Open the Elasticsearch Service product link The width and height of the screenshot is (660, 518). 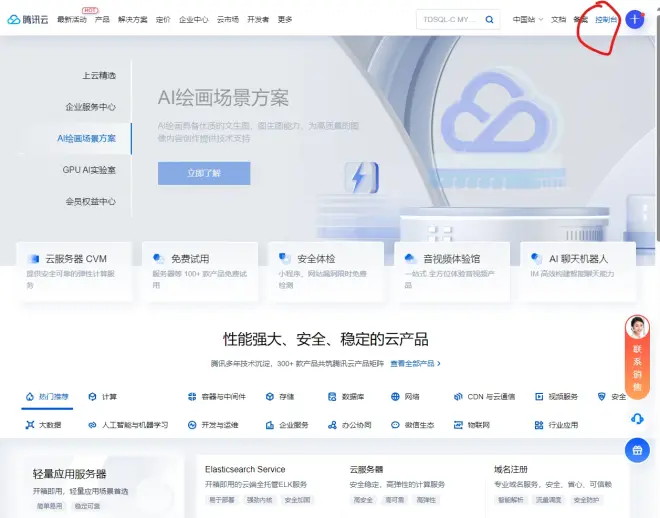[245, 469]
